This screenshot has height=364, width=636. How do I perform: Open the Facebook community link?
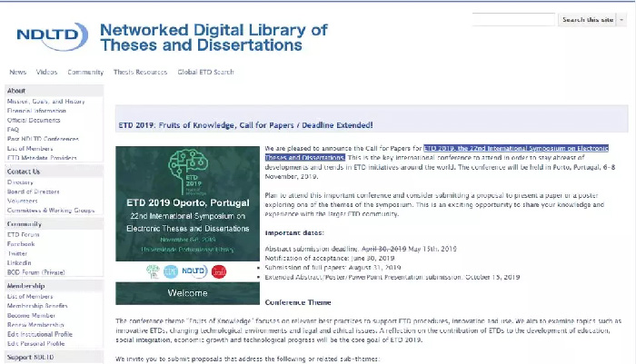[x=21, y=244]
